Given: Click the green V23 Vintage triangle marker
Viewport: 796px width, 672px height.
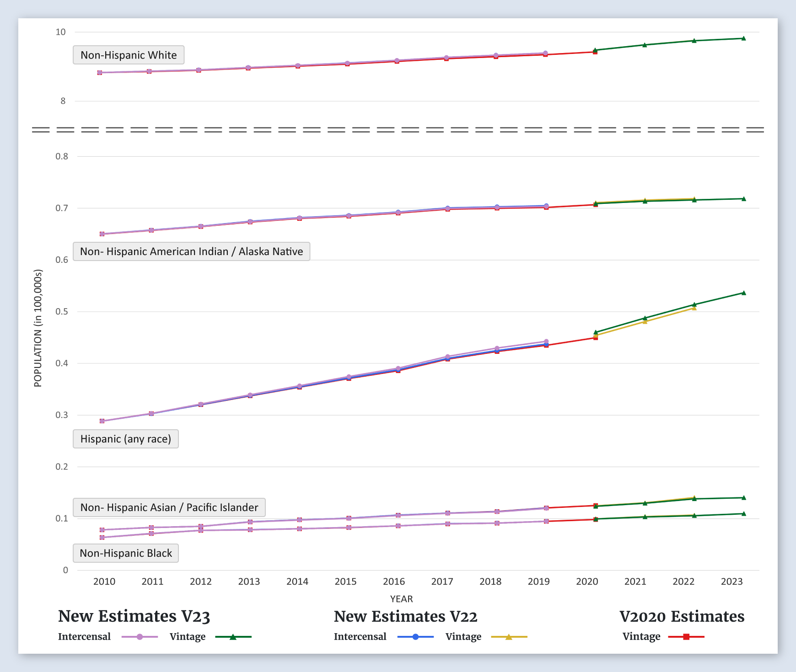Looking at the screenshot, I should (233, 637).
